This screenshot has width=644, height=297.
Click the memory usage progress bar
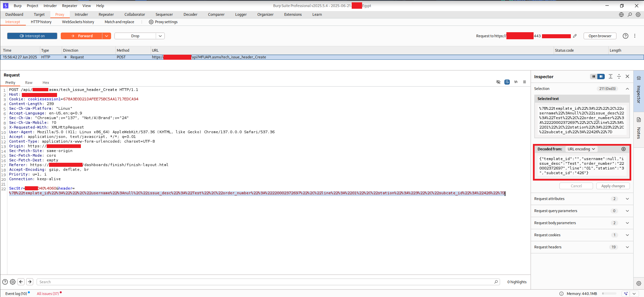(x=609, y=294)
